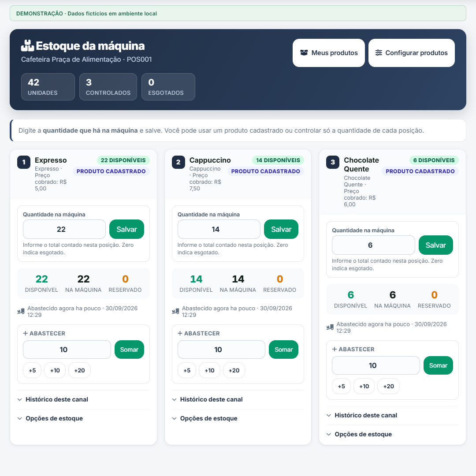476x476 pixels.
Task: Add +5 to Chocolate Quente restock
Action: 342,386
